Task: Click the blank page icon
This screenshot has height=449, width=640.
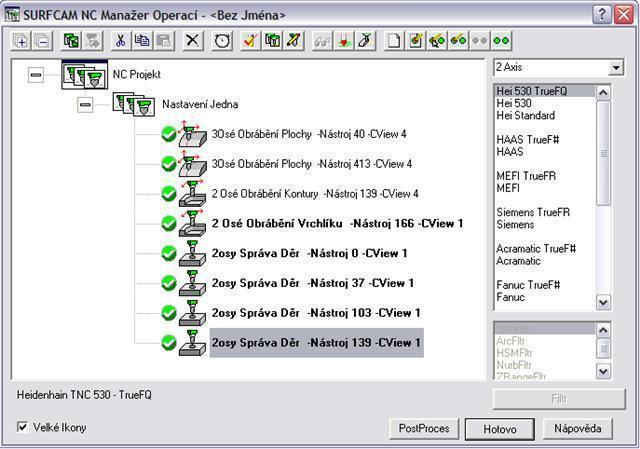Action: coord(394,41)
